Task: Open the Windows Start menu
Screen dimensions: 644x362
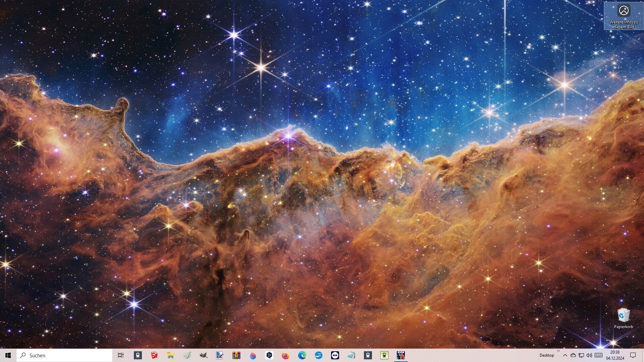Action: tap(8, 355)
